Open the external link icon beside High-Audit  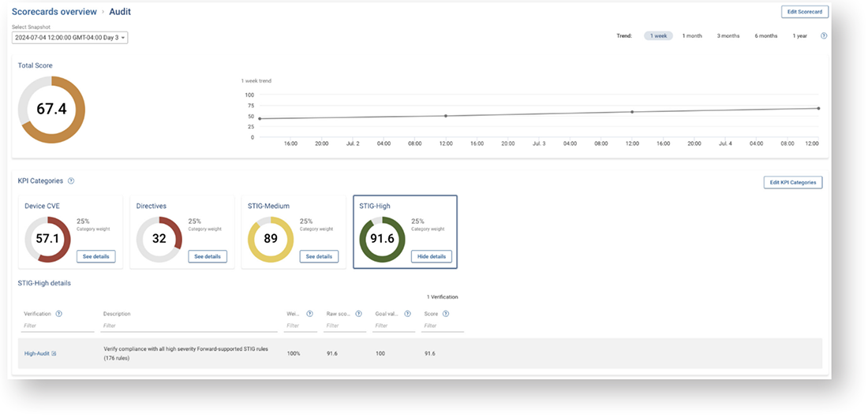54,353
